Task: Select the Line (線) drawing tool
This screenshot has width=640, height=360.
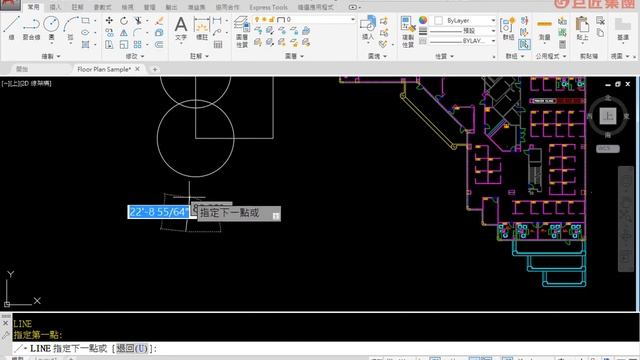Action: click(11, 28)
